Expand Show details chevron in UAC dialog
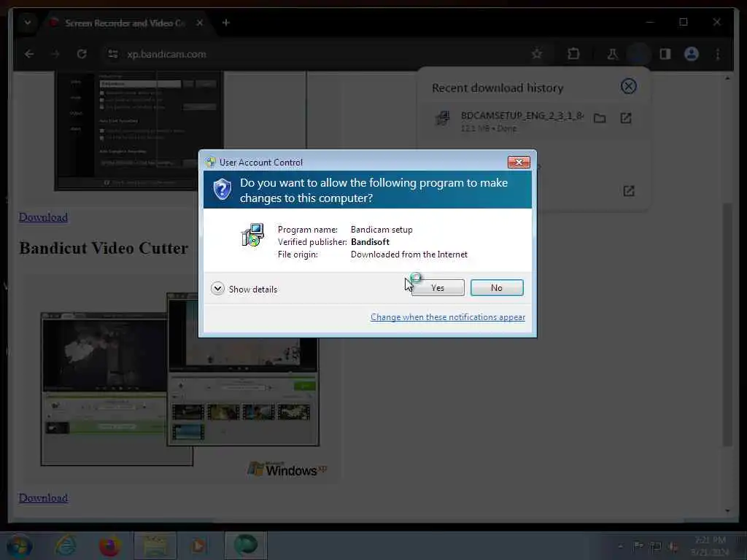The image size is (747, 560). (x=217, y=289)
